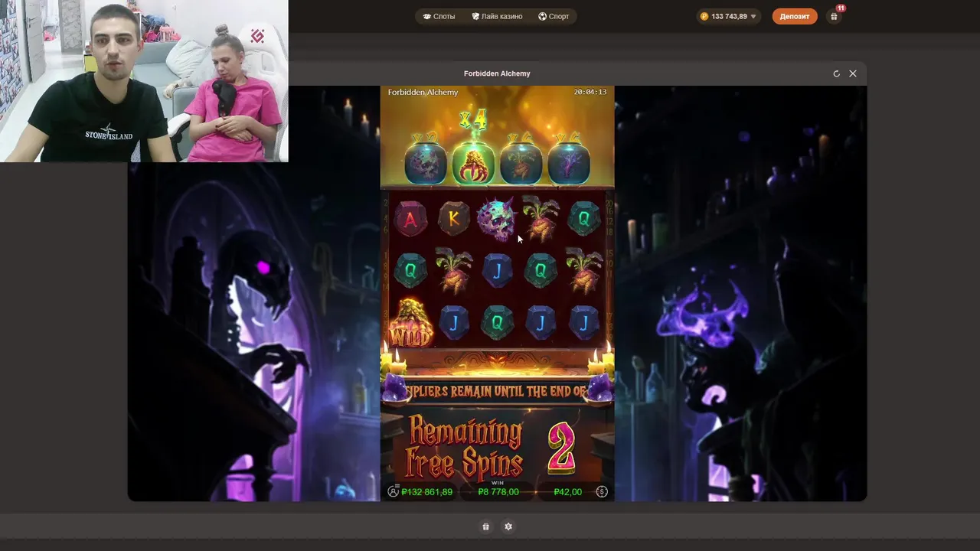Open the coin bet settings icon
Viewport: 980px width, 551px height.
[x=602, y=492]
